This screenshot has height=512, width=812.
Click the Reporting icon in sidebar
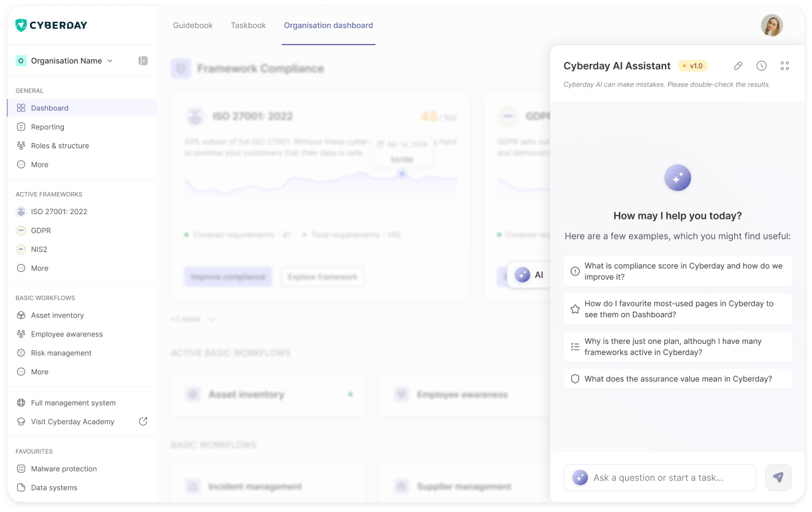point(21,127)
